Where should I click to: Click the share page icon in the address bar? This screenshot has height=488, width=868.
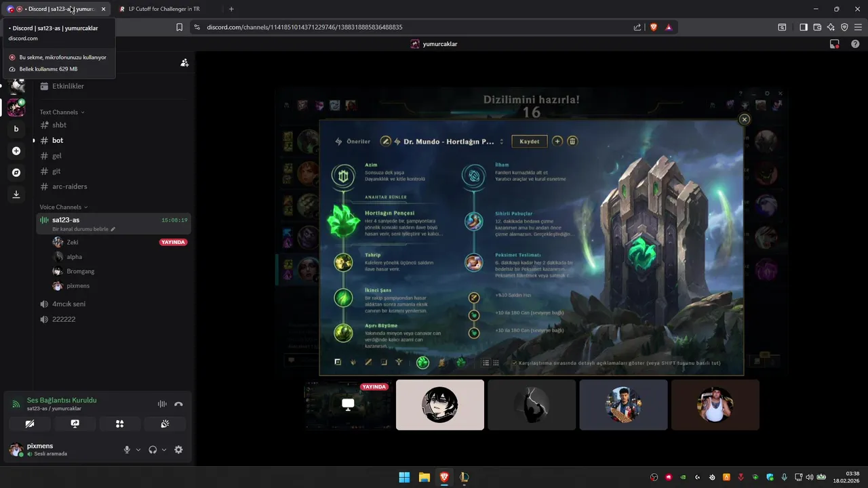tap(637, 27)
